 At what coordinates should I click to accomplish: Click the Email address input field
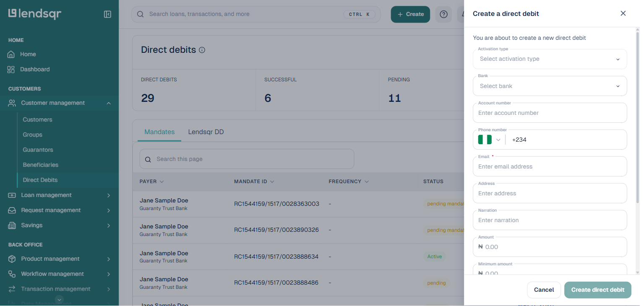(x=550, y=166)
